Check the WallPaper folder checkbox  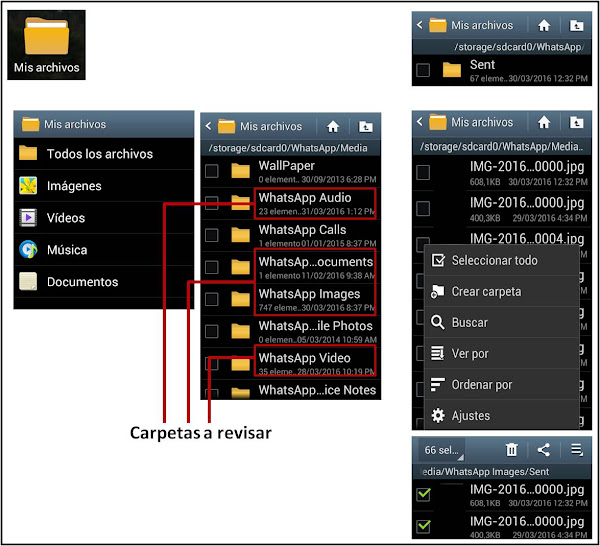coord(212,171)
